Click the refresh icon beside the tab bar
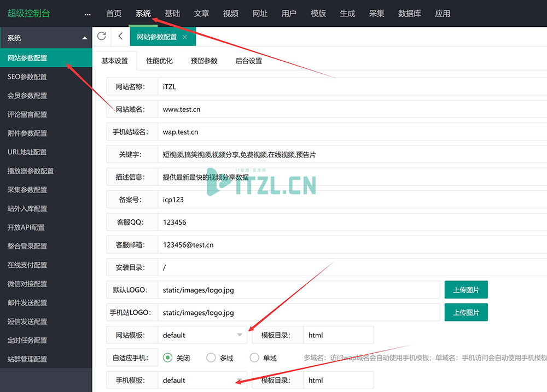The image size is (547, 392). tap(101, 37)
